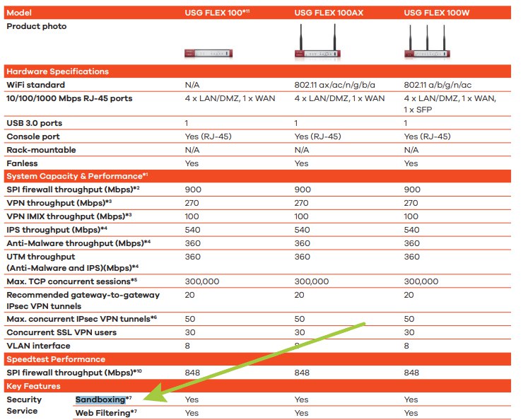Viewport: 528px width, 420px height.
Task: Click the Speedtest SPI firewall throughput label
Action: click(74, 373)
